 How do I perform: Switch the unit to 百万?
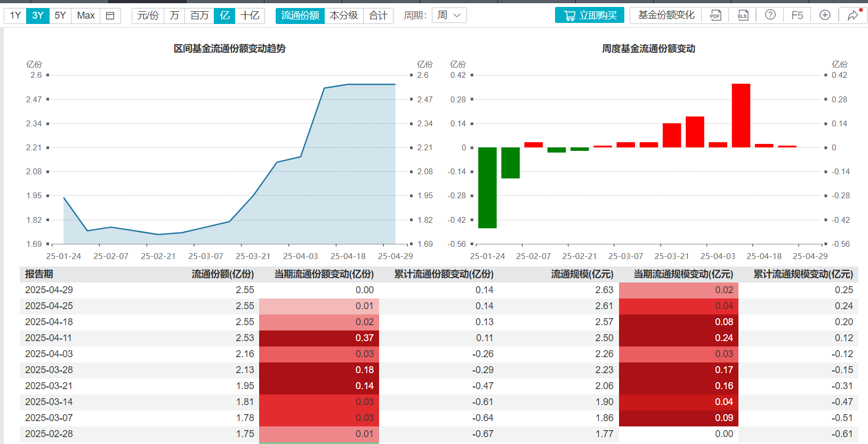click(199, 15)
